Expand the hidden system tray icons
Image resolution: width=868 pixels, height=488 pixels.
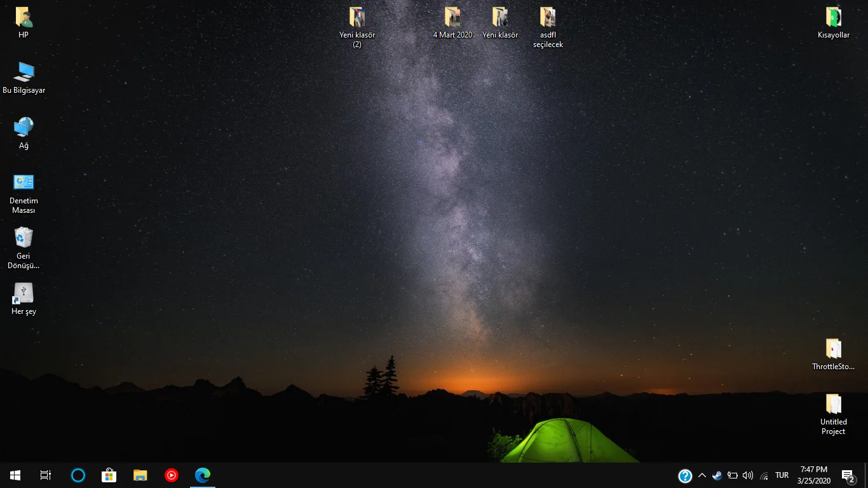[x=702, y=475]
